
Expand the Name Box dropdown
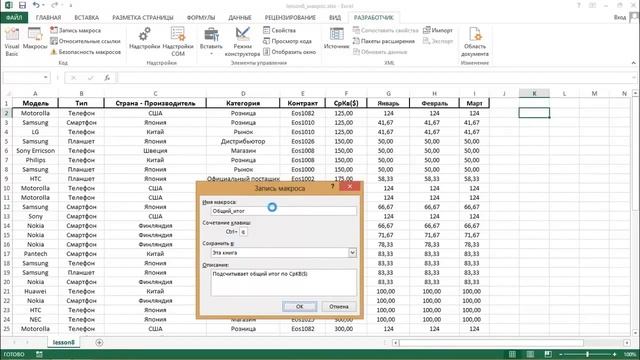pyautogui.click(x=46, y=78)
